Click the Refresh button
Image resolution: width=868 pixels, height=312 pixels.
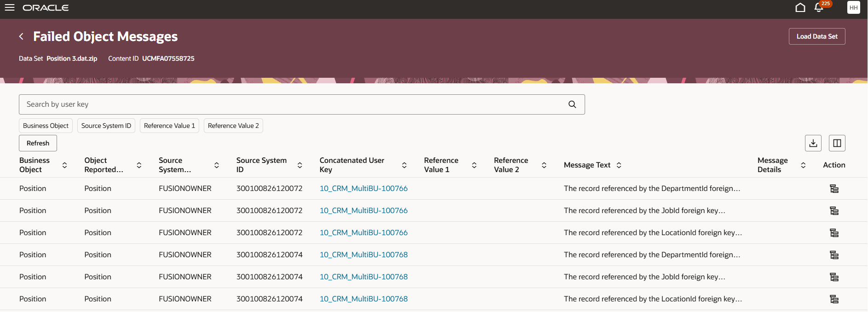point(38,143)
